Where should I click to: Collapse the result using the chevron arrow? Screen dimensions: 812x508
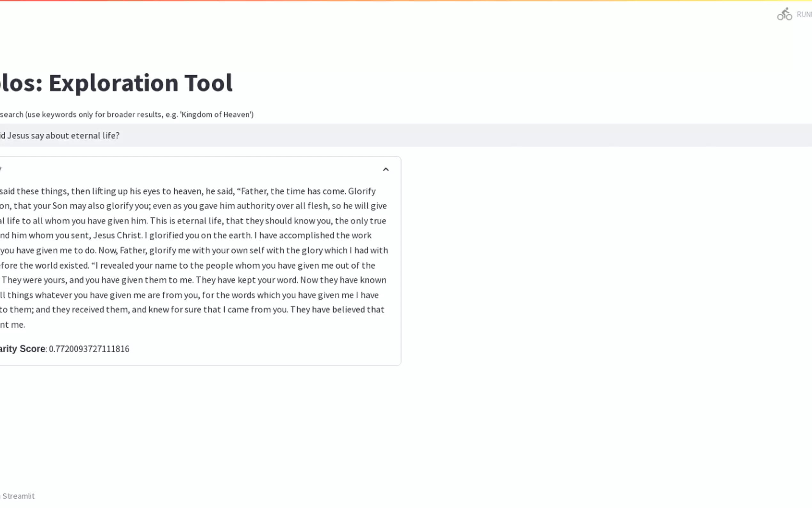coord(386,169)
